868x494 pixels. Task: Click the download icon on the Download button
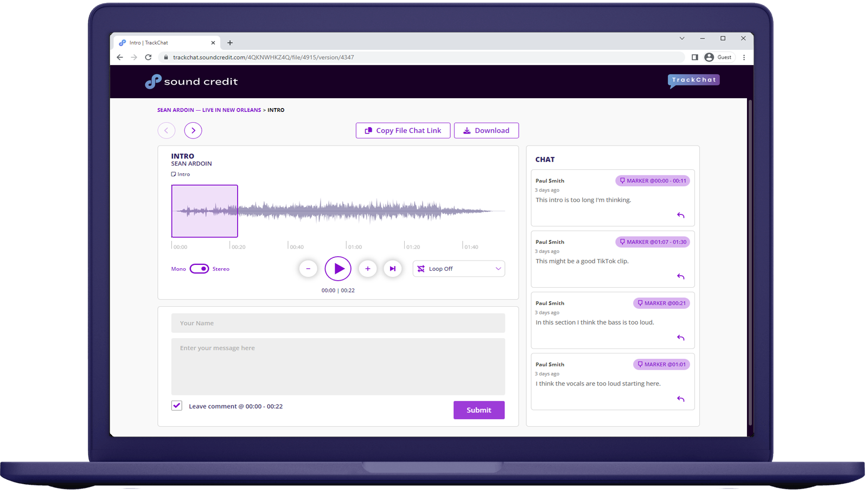point(467,130)
